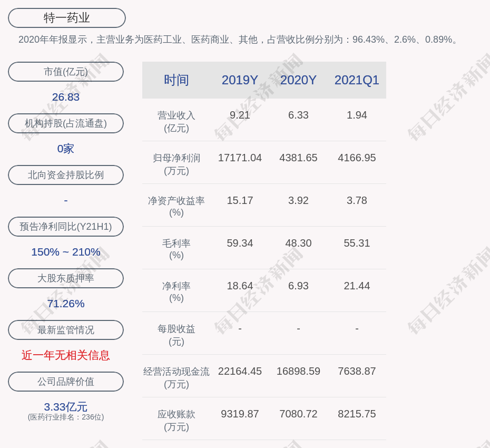Click the red text 近一年无相关信息
Screen dimensions: 490x448
pyautogui.click(x=66, y=355)
